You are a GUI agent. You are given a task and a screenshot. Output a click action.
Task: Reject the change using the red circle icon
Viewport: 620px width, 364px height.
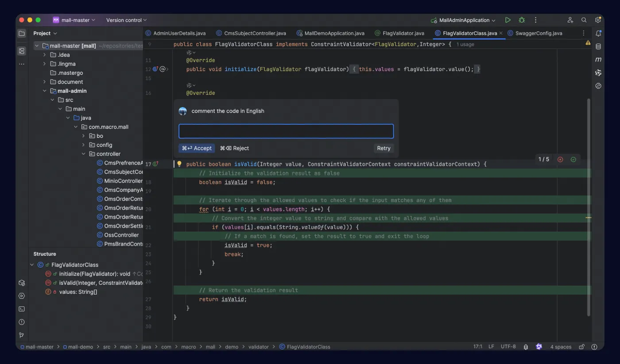click(x=560, y=159)
